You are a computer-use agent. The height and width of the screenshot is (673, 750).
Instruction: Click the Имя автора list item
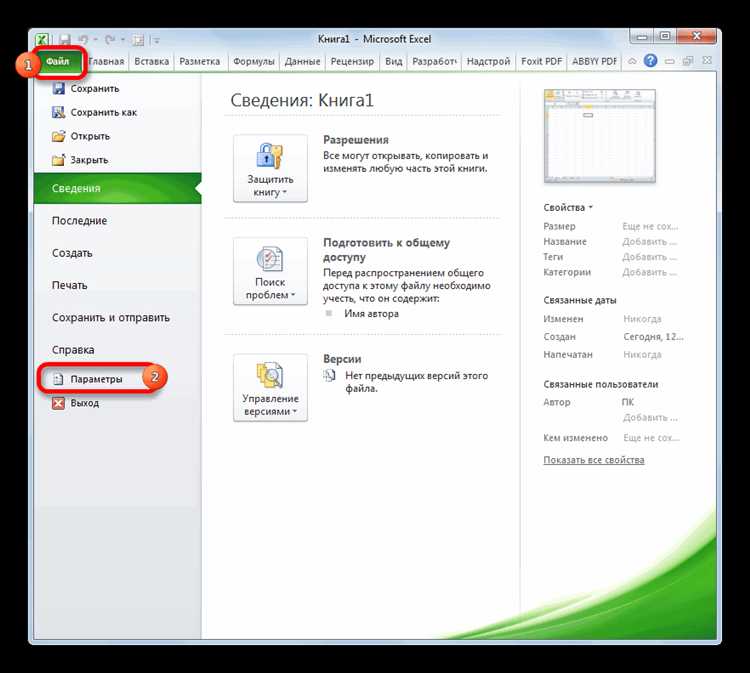click(371, 314)
